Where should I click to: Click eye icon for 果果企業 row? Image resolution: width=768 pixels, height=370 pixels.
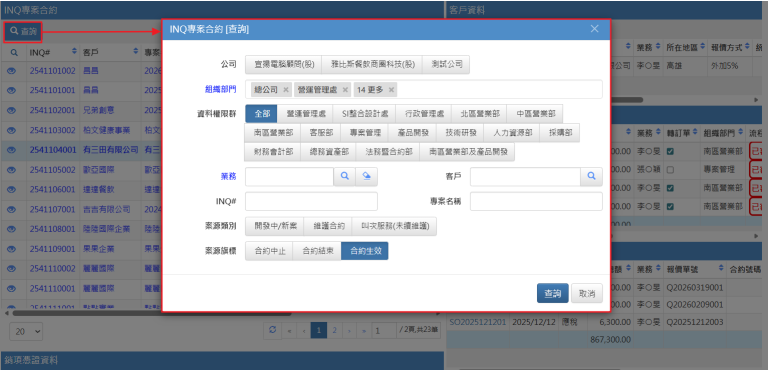coord(12,249)
